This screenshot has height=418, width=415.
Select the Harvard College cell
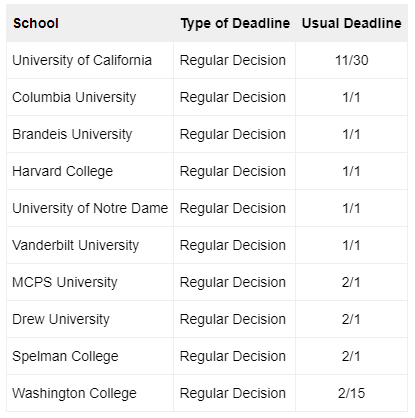(x=90, y=171)
